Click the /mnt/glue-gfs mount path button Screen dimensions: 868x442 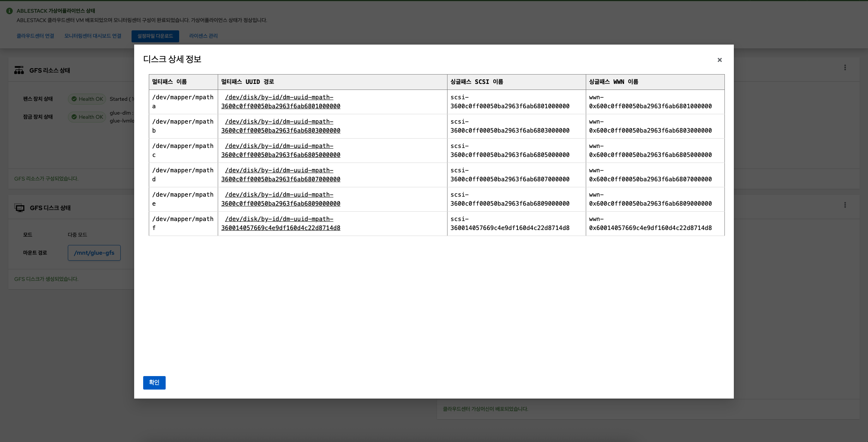94,253
